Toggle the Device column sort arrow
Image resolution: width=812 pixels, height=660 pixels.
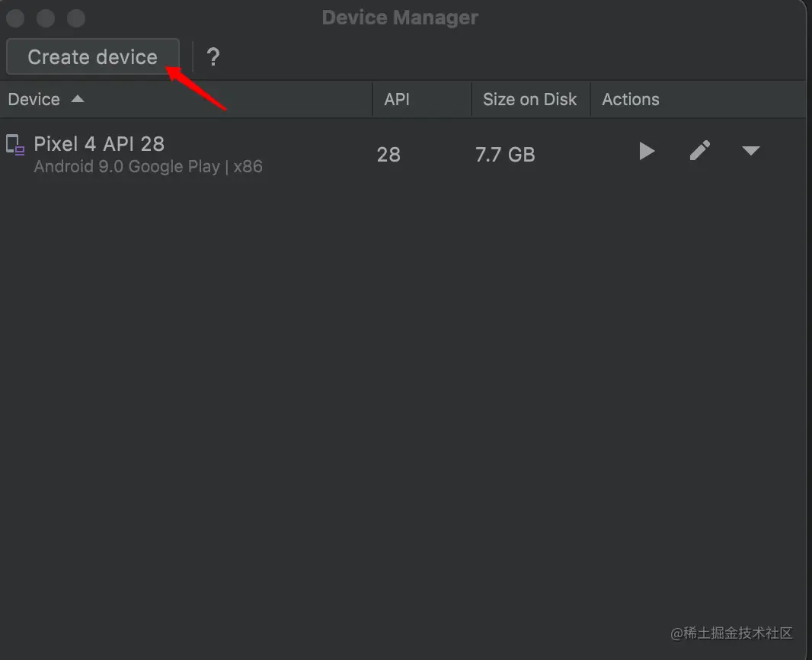(x=78, y=99)
